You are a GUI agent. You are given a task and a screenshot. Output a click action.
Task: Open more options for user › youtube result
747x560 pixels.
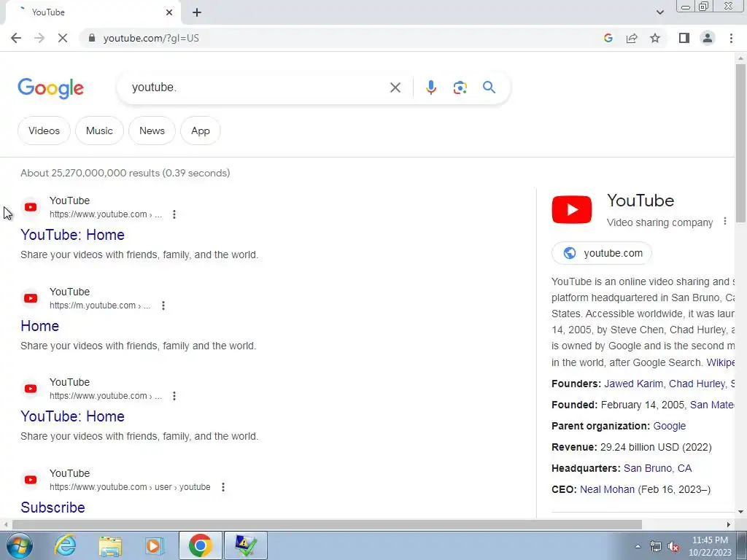223,487
